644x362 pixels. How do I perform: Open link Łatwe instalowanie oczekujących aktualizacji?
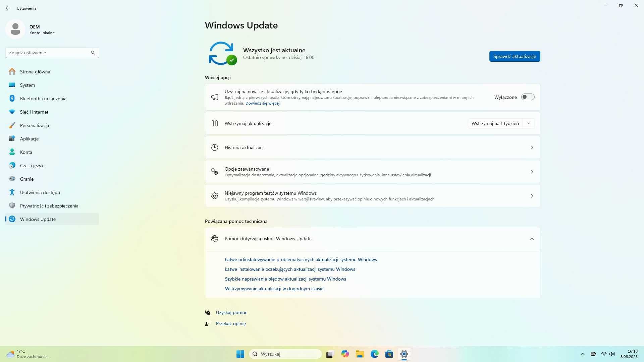point(290,269)
